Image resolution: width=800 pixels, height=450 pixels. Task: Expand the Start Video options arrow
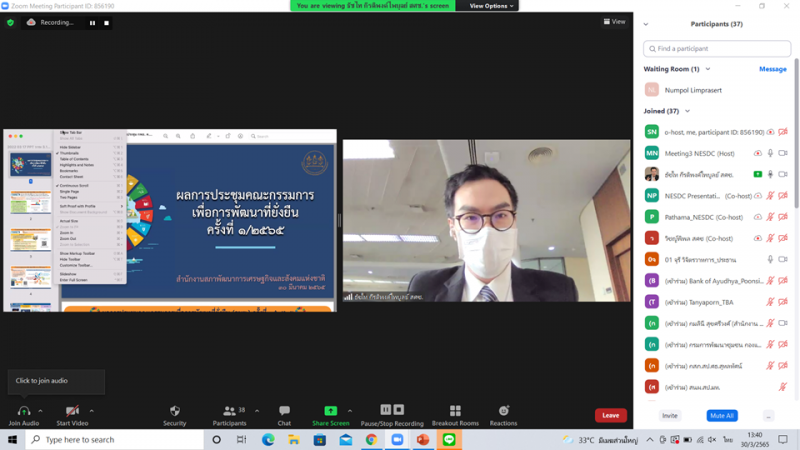(x=91, y=411)
